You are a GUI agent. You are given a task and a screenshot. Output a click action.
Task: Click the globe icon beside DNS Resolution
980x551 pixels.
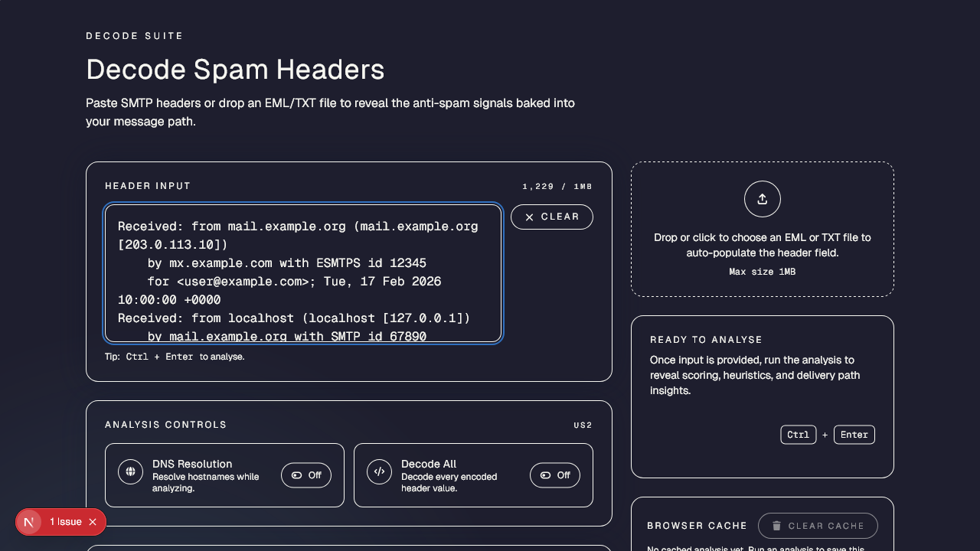[131, 471]
